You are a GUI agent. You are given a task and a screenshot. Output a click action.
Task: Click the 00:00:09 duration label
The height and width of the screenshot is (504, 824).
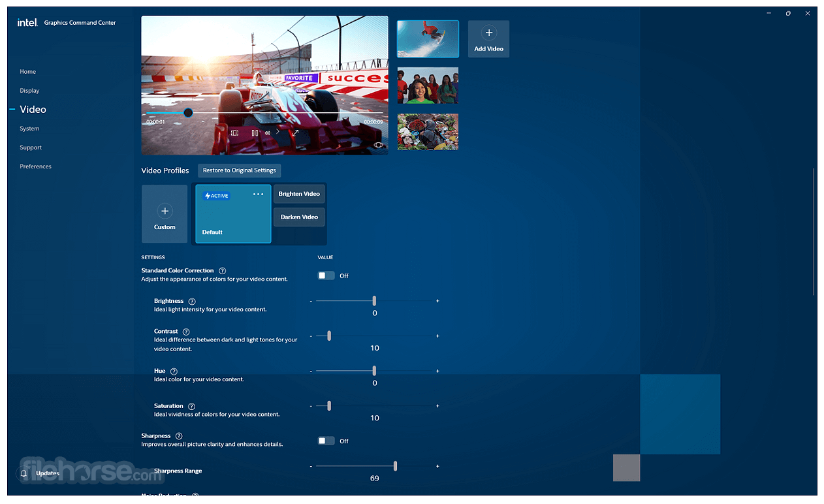pyautogui.click(x=373, y=122)
